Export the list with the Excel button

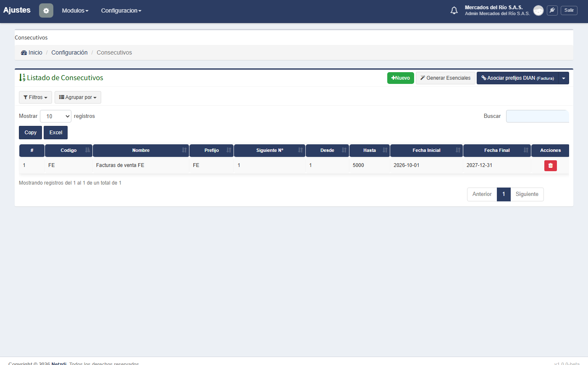click(x=56, y=133)
